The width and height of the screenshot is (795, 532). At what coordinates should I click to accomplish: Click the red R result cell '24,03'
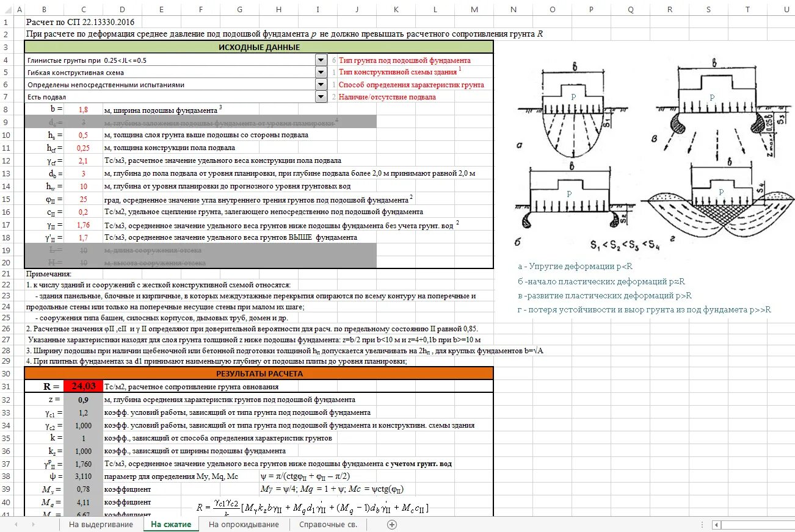click(83, 386)
